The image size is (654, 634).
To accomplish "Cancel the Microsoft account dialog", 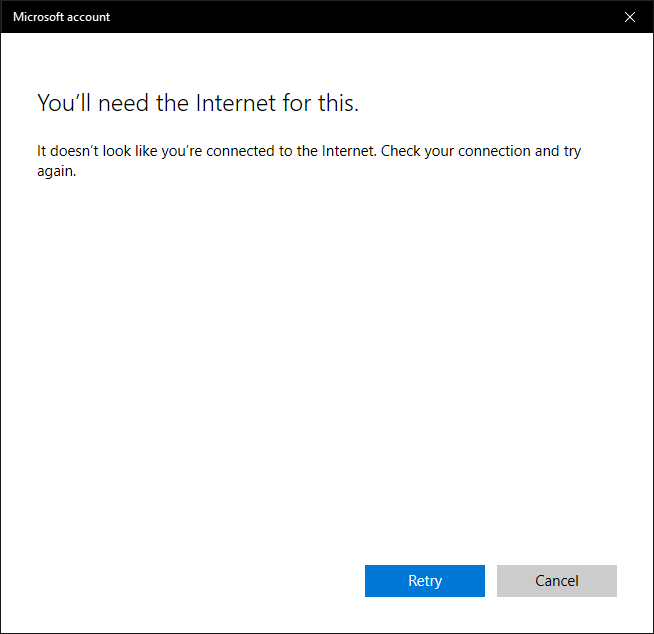I will (x=556, y=581).
